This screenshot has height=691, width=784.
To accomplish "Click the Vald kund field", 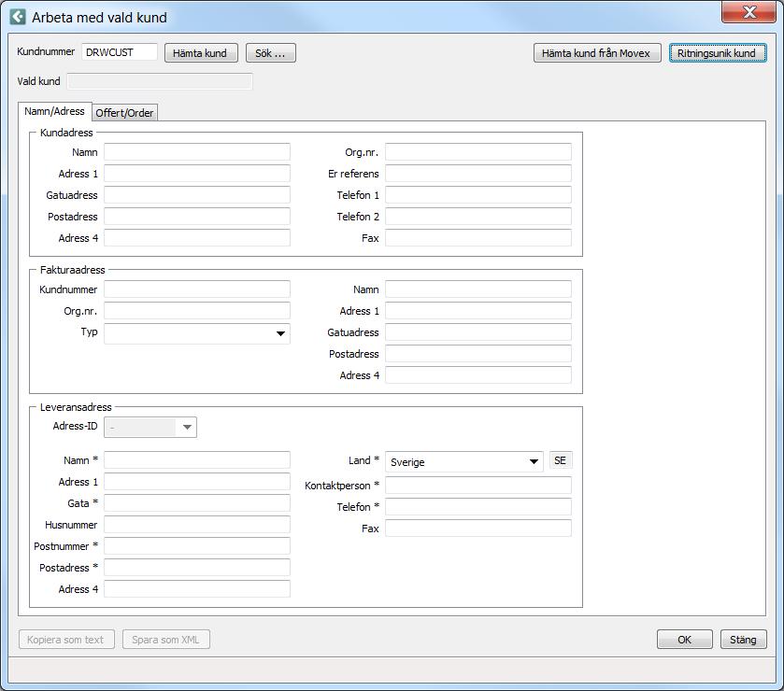I will [160, 81].
